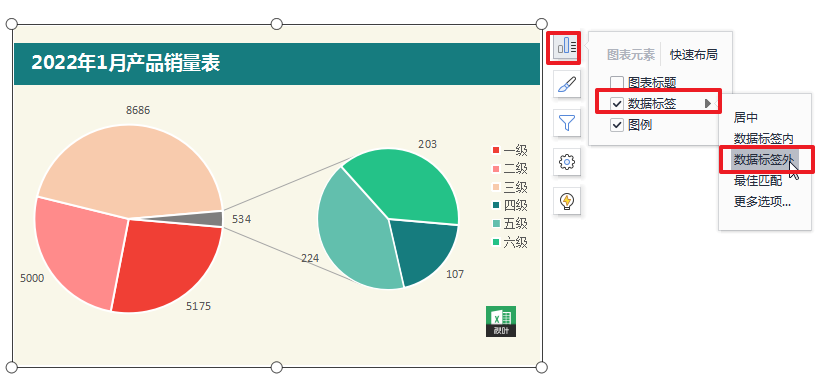The image size is (834, 375).
Task: Click the chart elements icon button
Action: coord(565,46)
